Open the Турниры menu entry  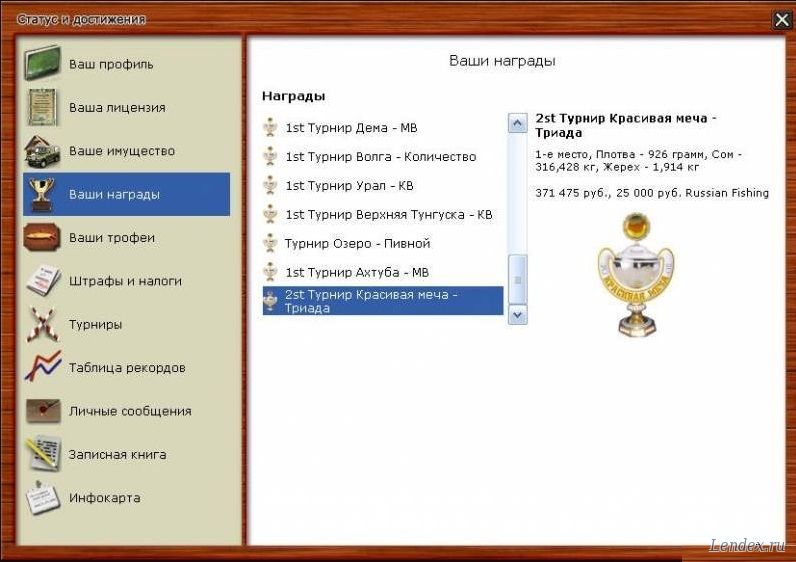pyautogui.click(x=95, y=325)
